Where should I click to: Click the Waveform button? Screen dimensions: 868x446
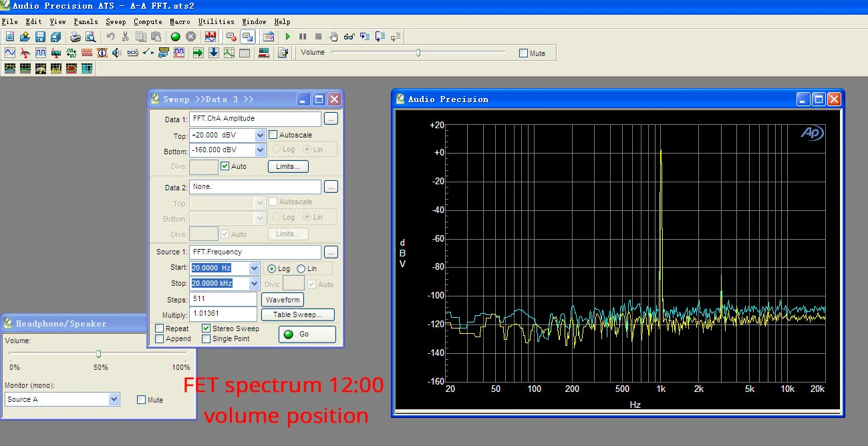283,300
